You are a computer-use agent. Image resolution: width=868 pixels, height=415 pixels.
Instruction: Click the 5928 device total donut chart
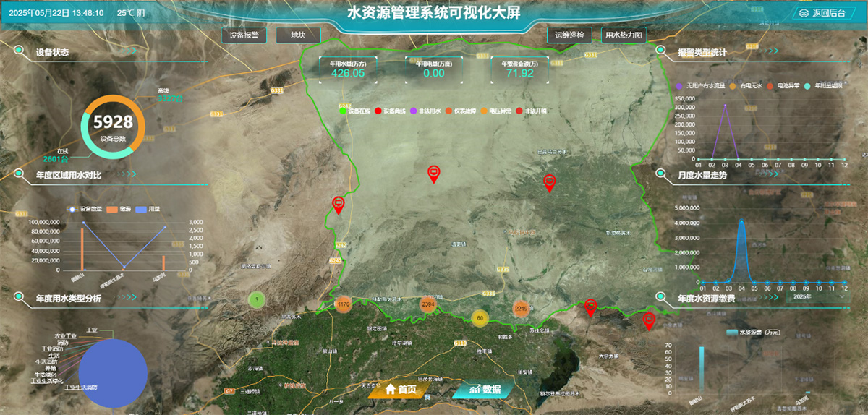[114, 127]
